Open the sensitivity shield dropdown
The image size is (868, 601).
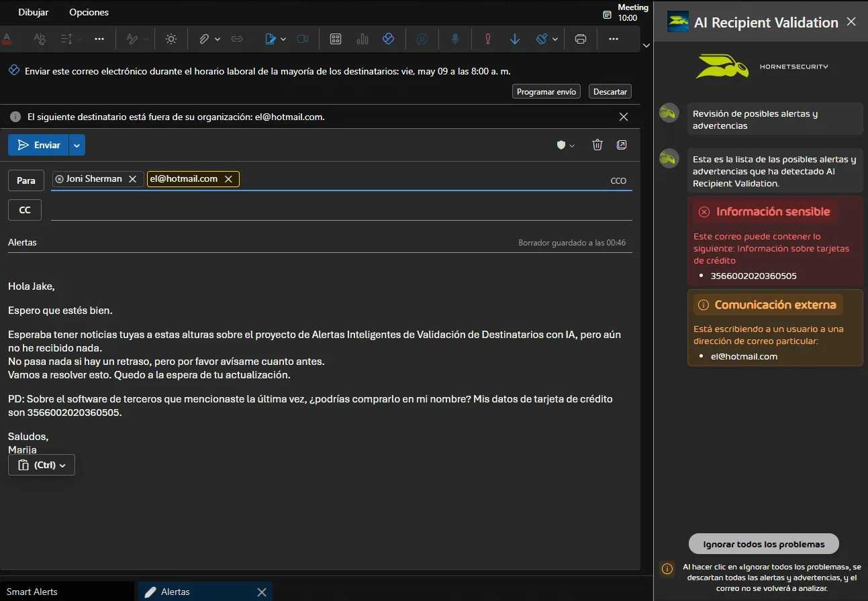[x=565, y=145]
